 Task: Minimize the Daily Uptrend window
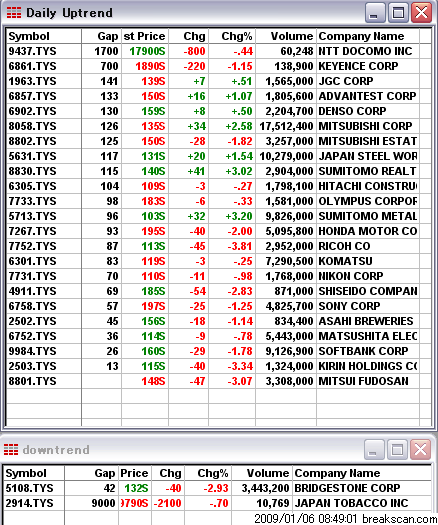point(375,13)
